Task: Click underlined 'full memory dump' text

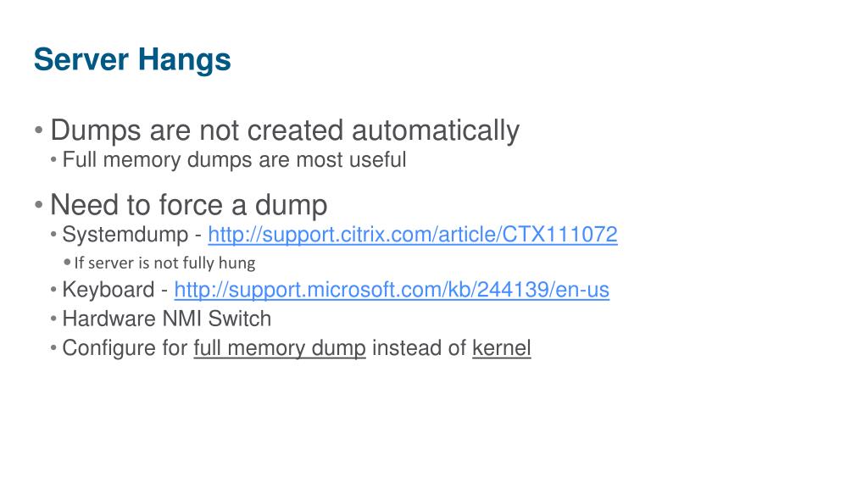Action: 280,348
